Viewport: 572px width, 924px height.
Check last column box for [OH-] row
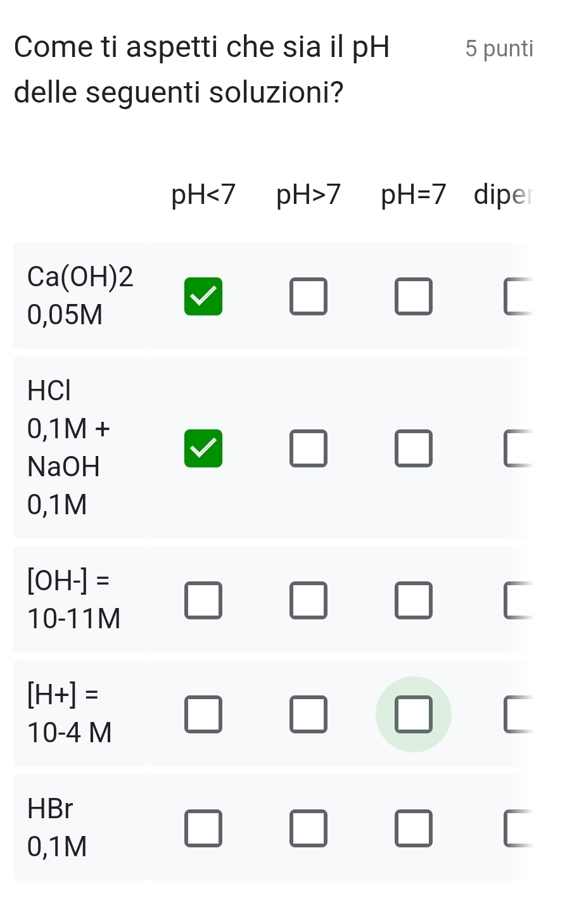(x=518, y=600)
